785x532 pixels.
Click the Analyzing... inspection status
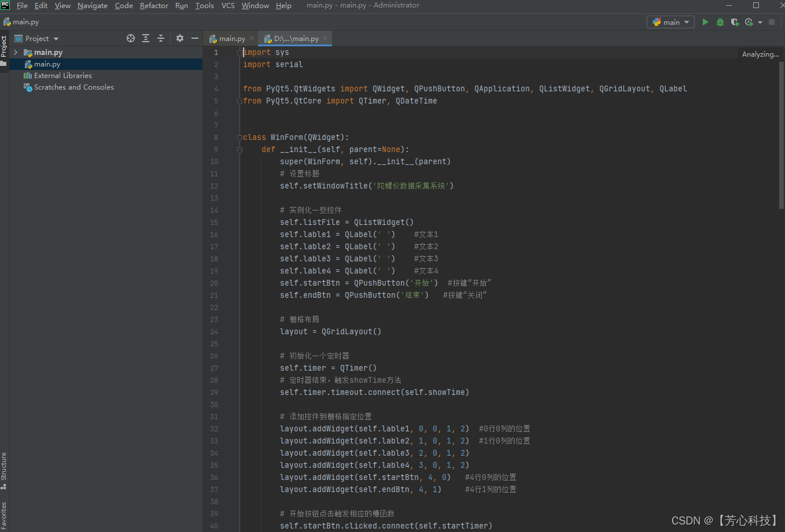(760, 54)
